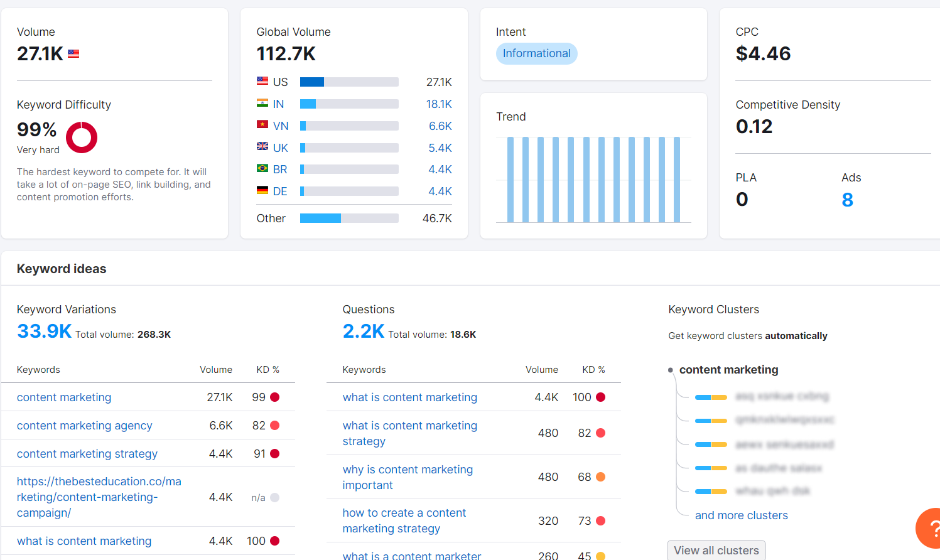
Task: Click the PLA value 0
Action: [742, 200]
